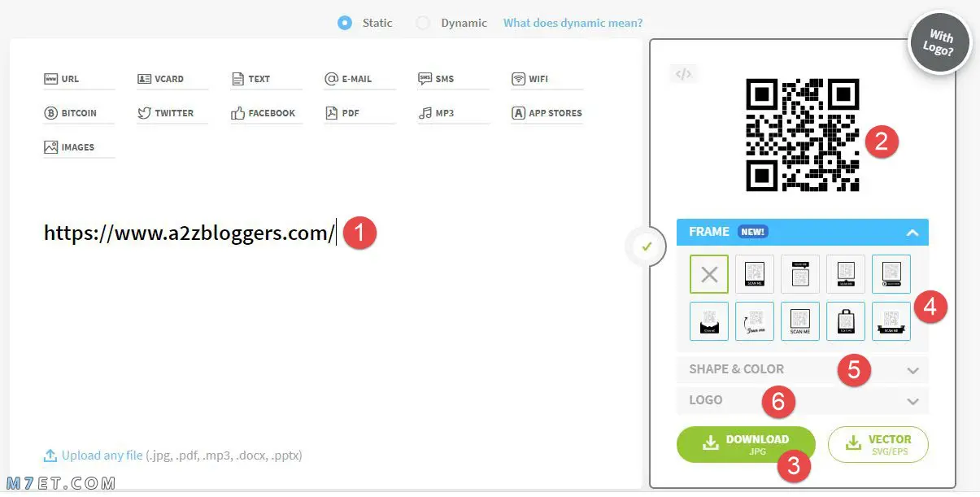Pick the MP3 QR code type
This screenshot has width=980, height=497.
coord(437,113)
